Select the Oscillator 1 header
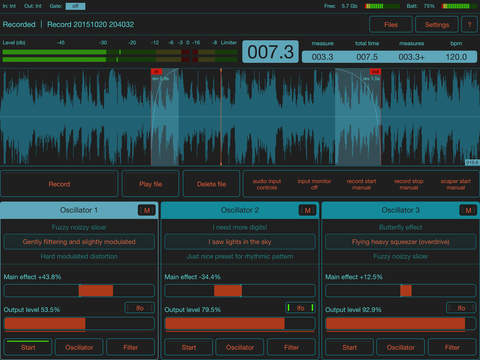 (79, 210)
